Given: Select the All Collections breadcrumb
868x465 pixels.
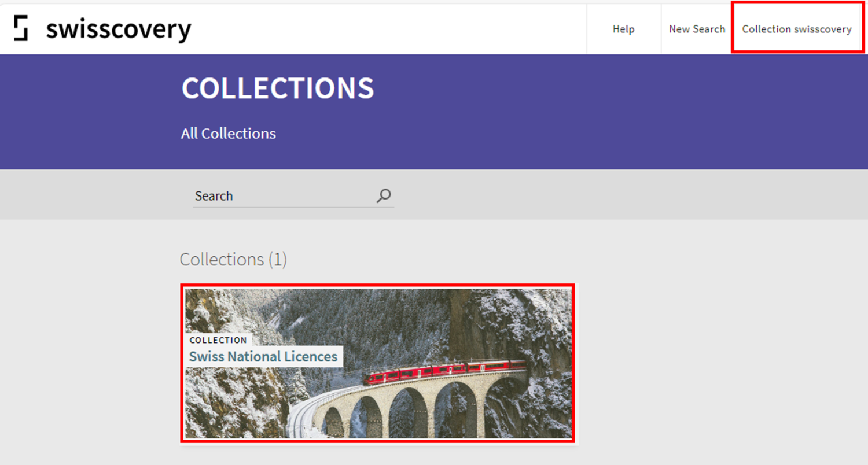Looking at the screenshot, I should [228, 134].
